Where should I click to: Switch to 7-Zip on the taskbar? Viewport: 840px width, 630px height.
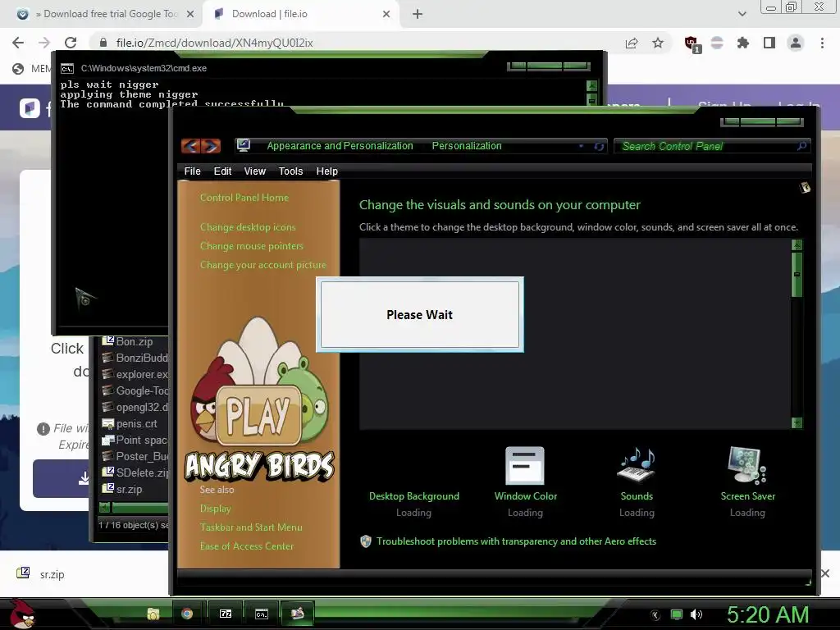[x=226, y=614]
